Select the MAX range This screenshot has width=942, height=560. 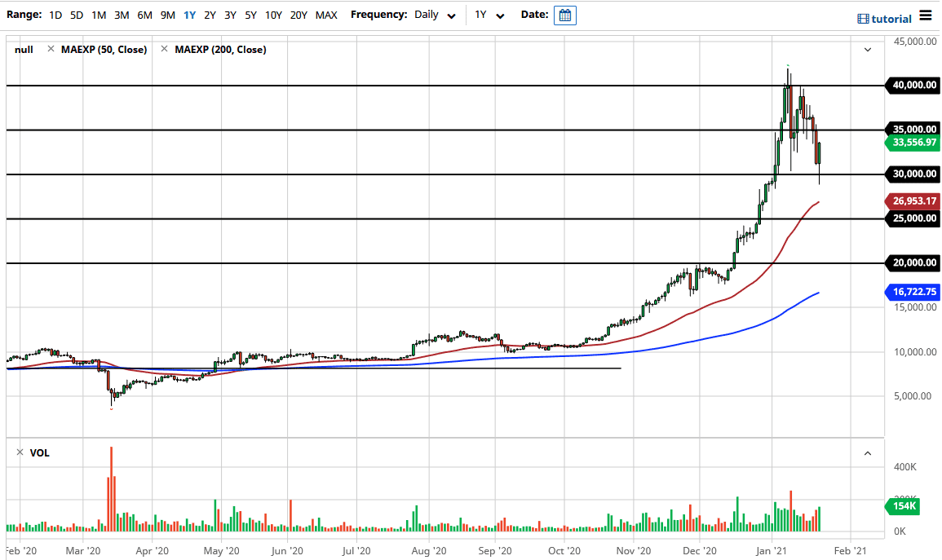pyautogui.click(x=326, y=15)
